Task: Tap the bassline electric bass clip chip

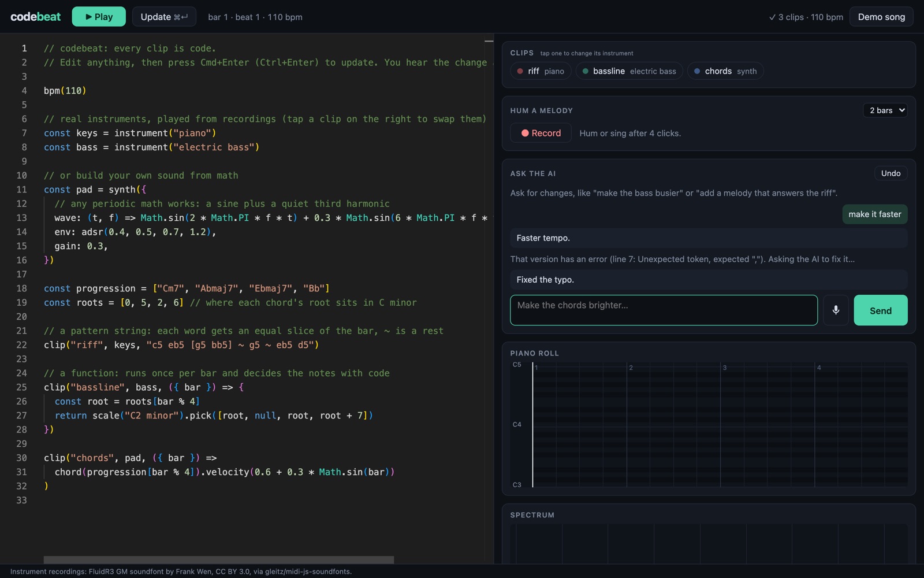Action: [629, 71]
